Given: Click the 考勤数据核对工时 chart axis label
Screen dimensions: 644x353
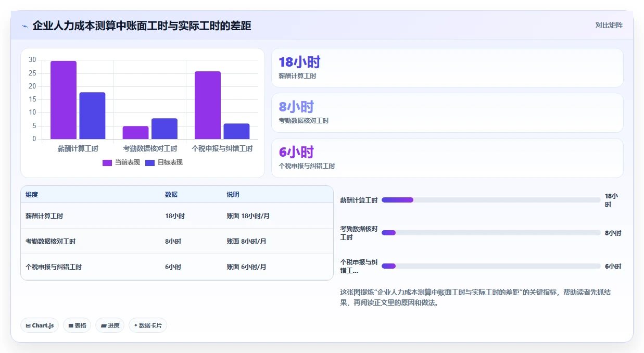Looking at the screenshot, I should tap(150, 148).
